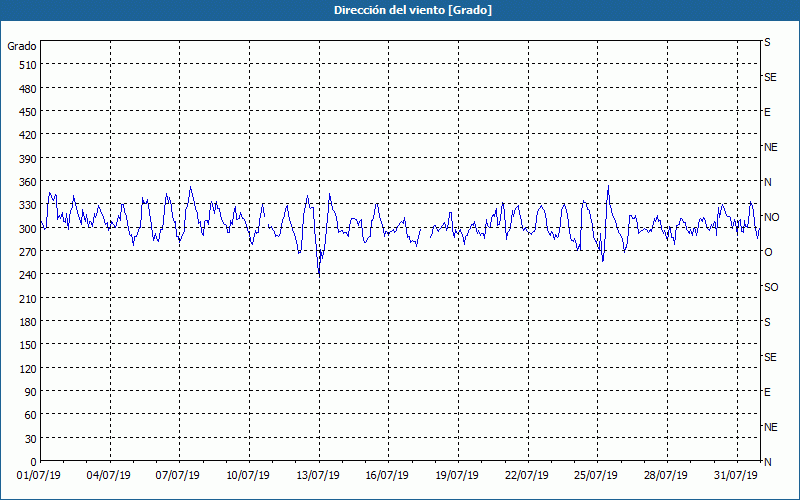Click the 420 y-axis tick label

pyautogui.click(x=28, y=135)
